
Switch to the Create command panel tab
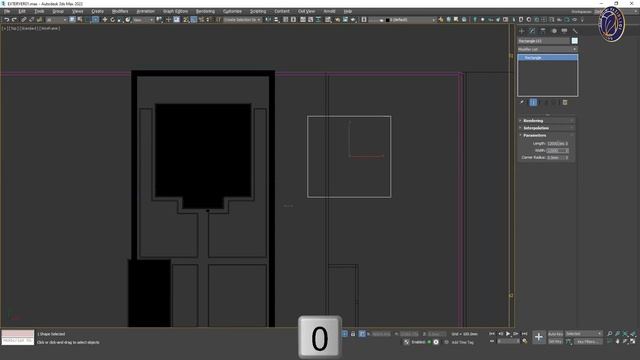point(521,31)
